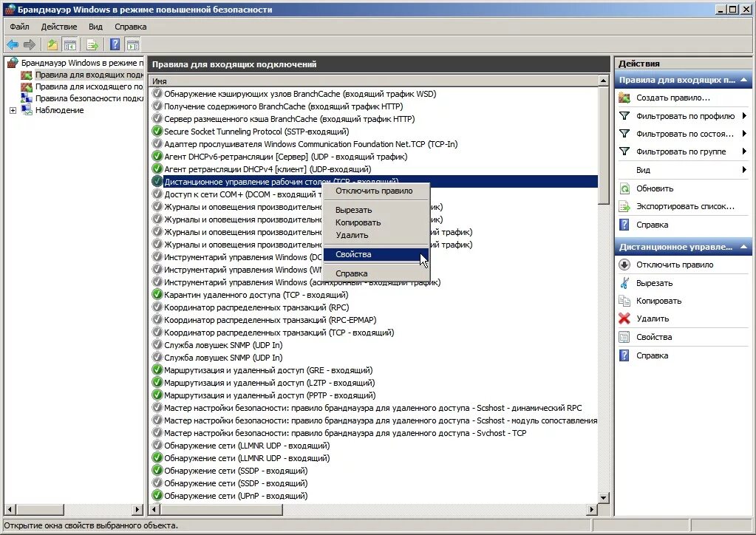756x535 pixels.
Task: Click the tree pane scroll right arrow
Action: (138, 509)
